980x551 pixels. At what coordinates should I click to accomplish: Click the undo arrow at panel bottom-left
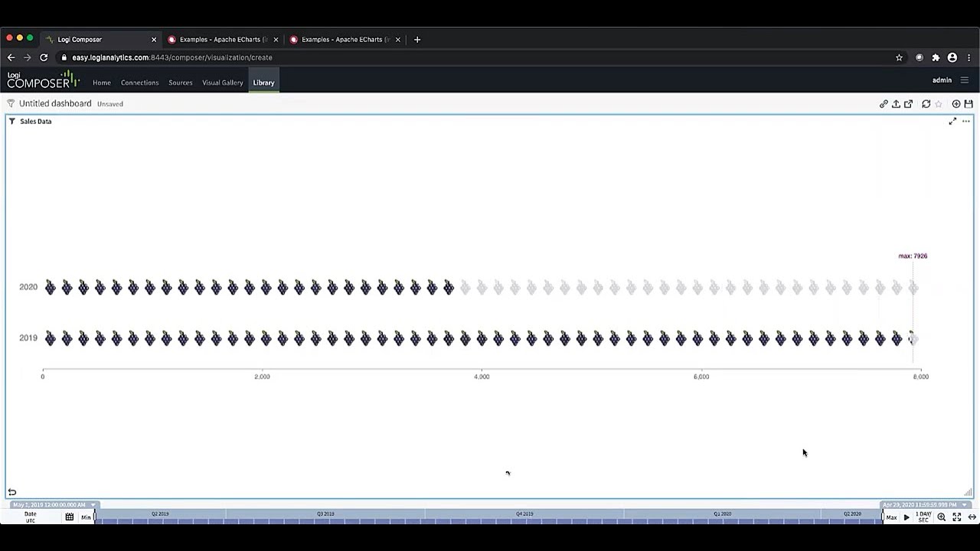(x=11, y=492)
